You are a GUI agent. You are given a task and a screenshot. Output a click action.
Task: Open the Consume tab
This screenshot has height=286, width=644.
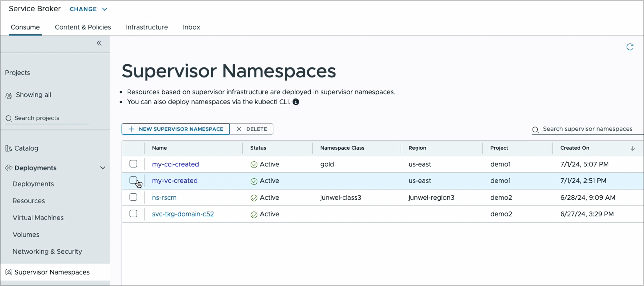pyautogui.click(x=25, y=27)
